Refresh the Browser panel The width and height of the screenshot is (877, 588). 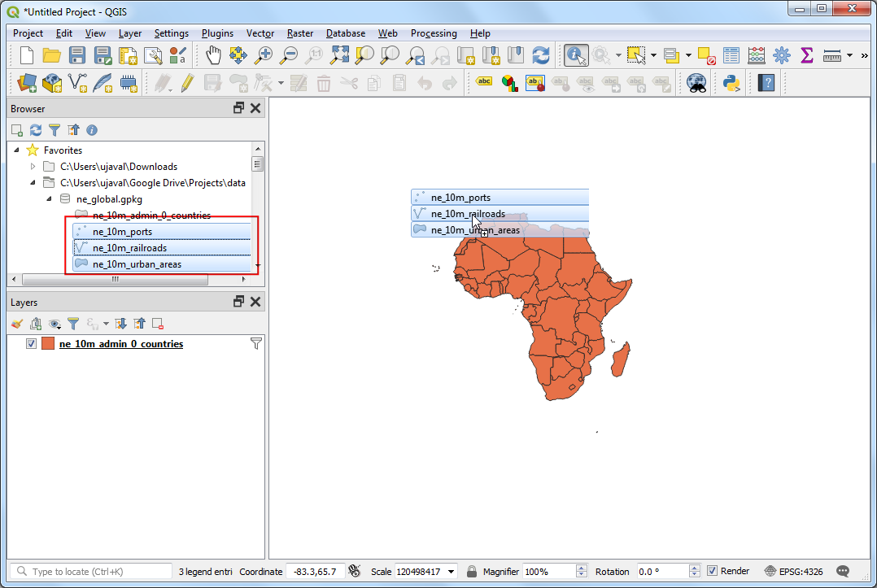click(36, 130)
